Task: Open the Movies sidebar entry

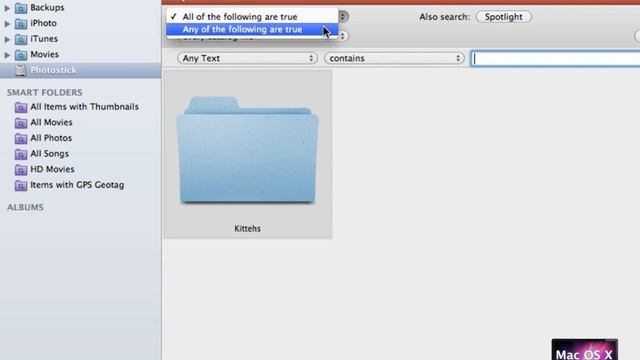Action: [44, 54]
